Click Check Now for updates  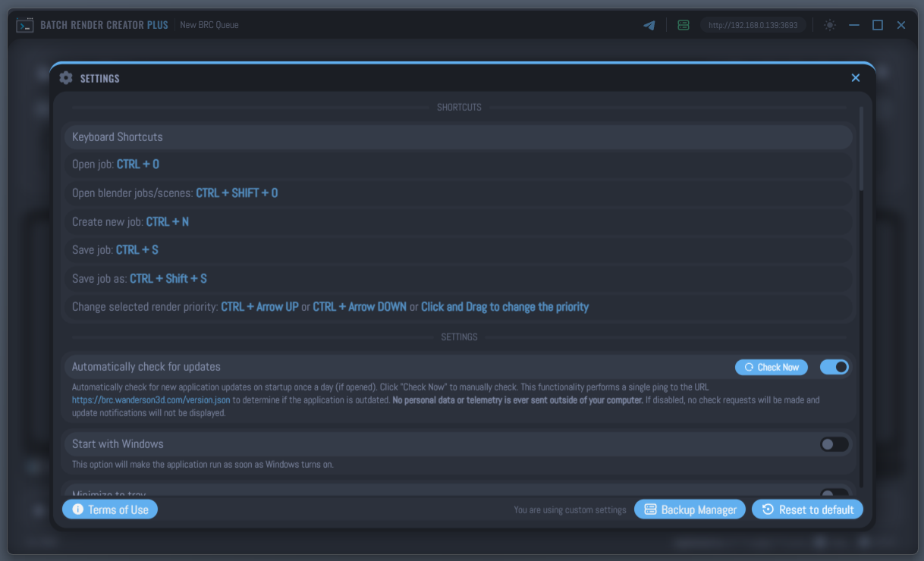(772, 367)
